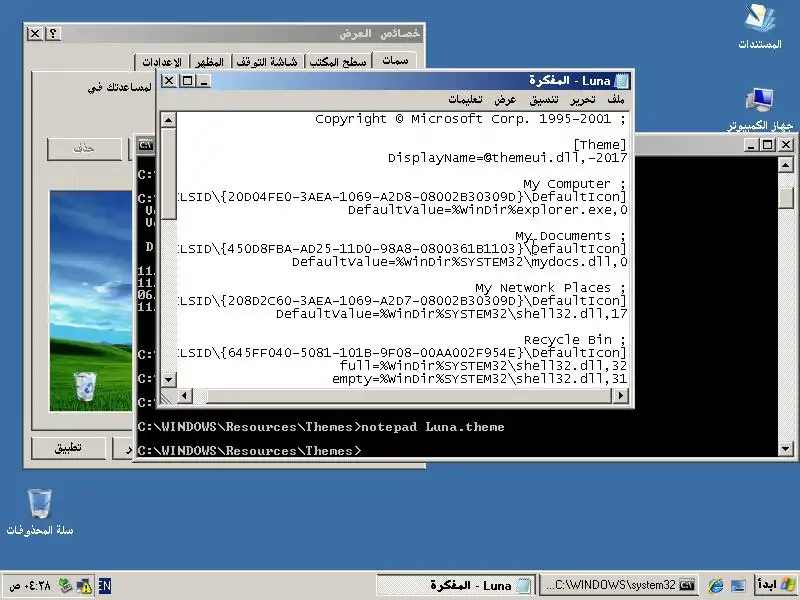Click the command prompt scroll thumb

tap(785, 197)
